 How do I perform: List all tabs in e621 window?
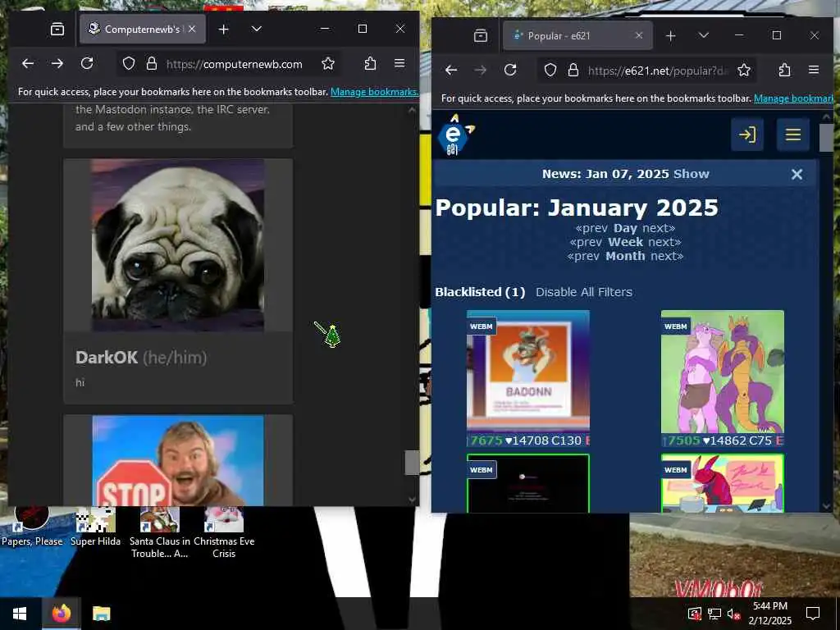pyautogui.click(x=703, y=36)
